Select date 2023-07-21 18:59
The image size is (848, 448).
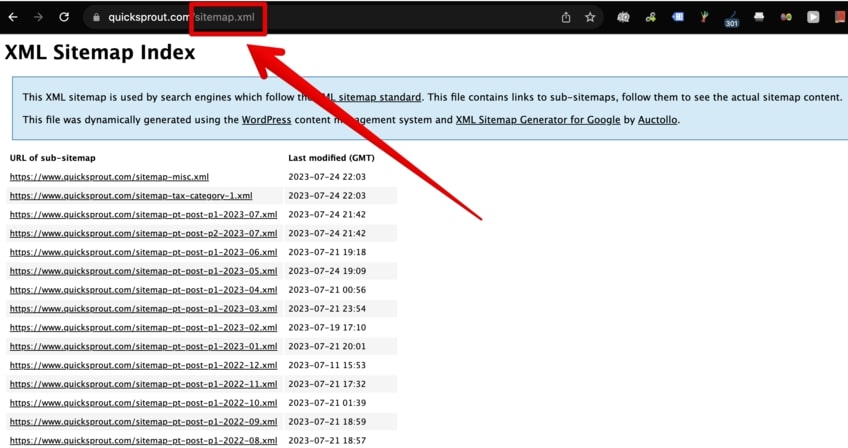point(327,422)
